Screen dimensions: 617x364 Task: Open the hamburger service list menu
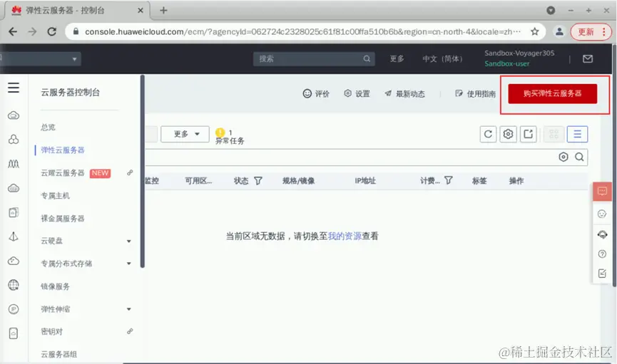14,88
